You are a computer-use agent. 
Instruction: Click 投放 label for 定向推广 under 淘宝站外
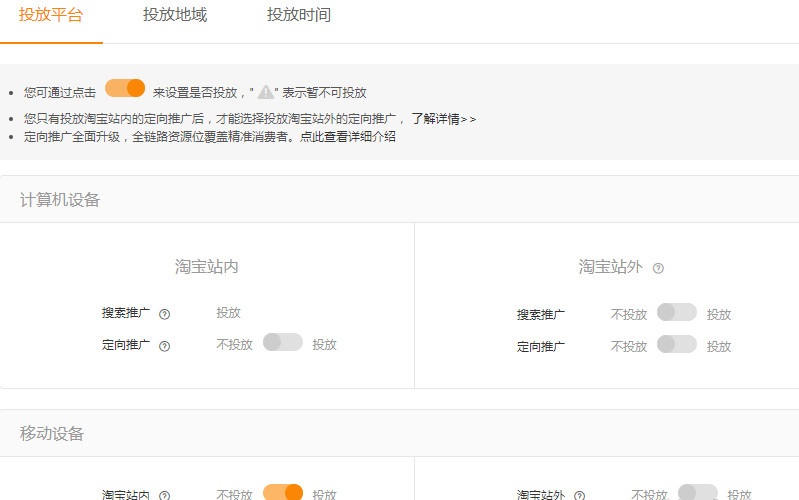pos(718,347)
